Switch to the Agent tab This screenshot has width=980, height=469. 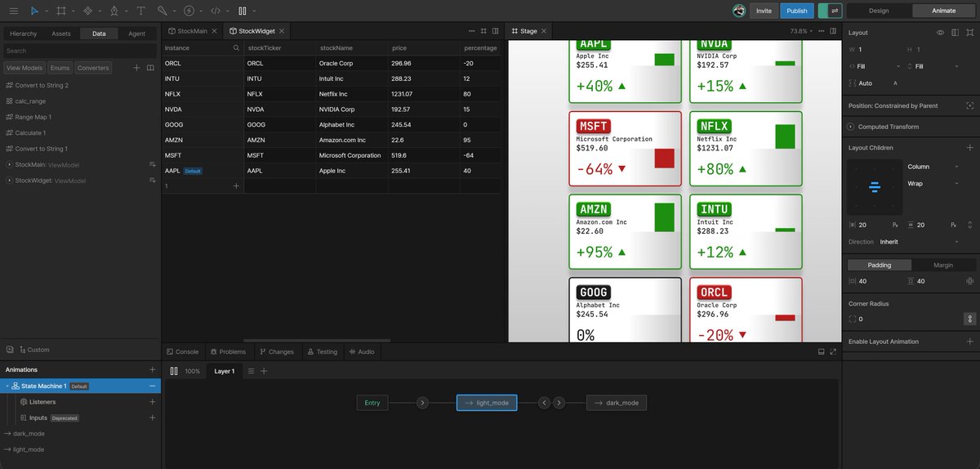(x=136, y=33)
